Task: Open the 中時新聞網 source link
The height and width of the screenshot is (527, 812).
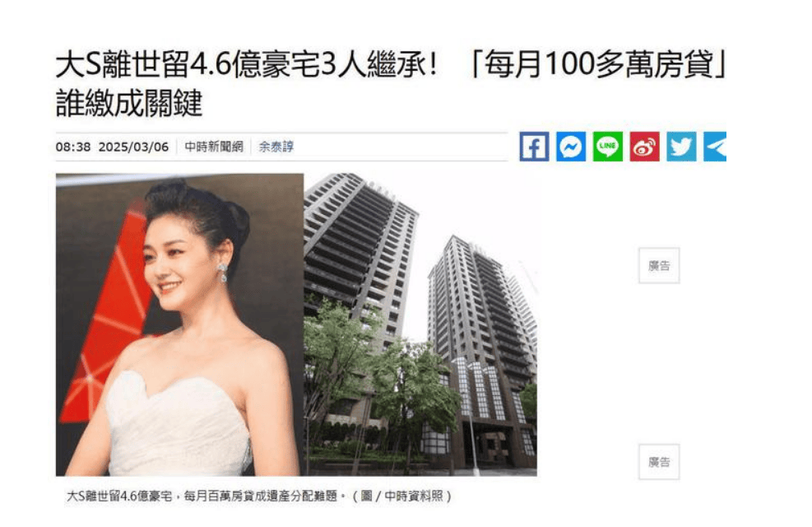Action: tap(214, 147)
